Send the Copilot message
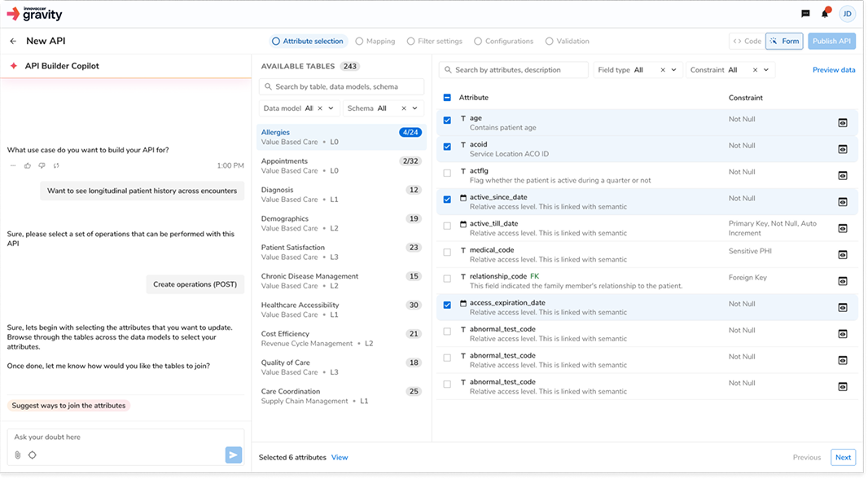 coord(234,455)
